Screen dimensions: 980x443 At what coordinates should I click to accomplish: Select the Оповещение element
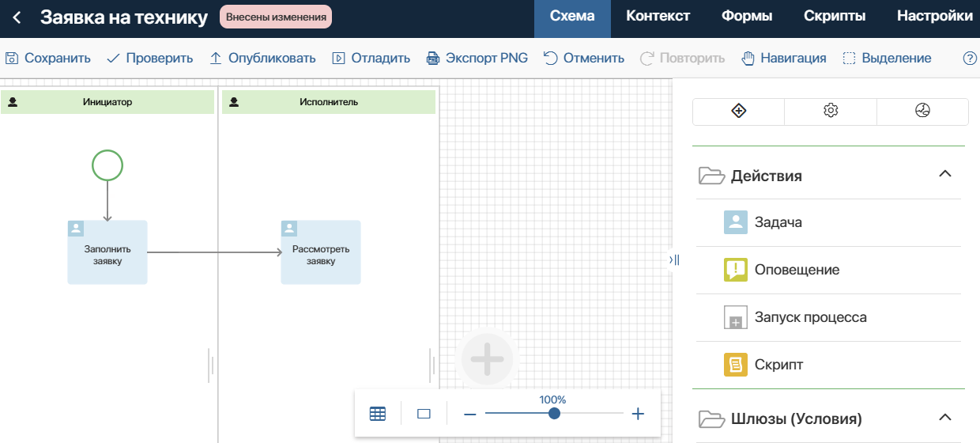(x=828, y=270)
